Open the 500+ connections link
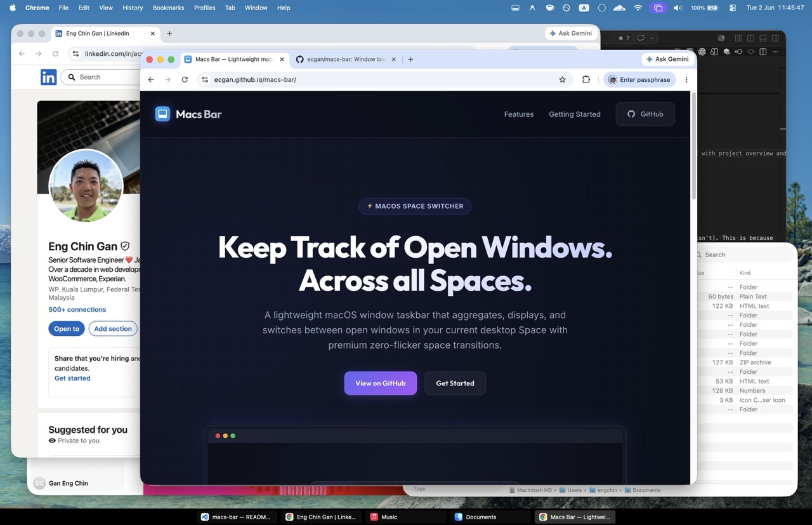812x525 pixels. coord(77,309)
